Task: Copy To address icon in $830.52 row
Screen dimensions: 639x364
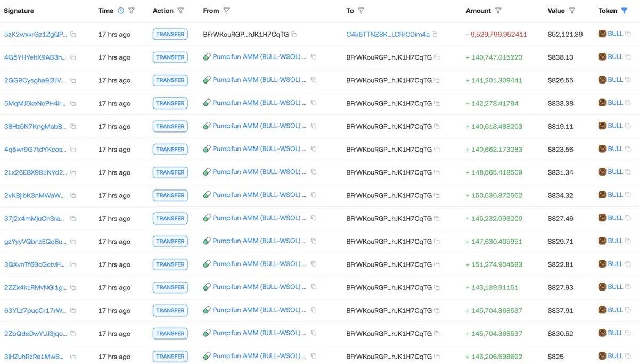Action: tap(437, 334)
